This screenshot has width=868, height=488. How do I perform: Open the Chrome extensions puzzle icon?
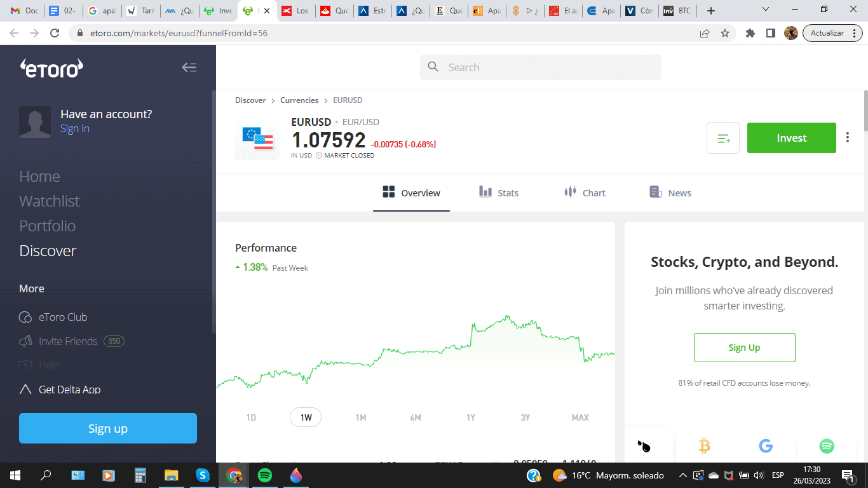(x=750, y=33)
